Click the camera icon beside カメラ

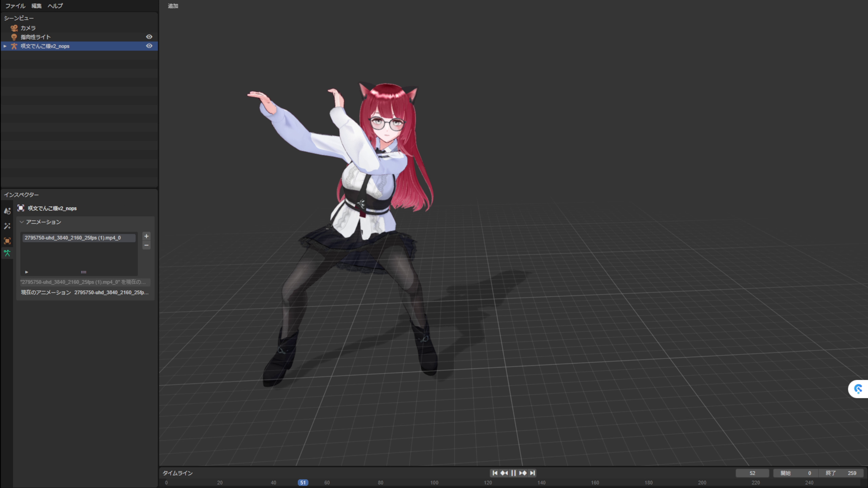[14, 28]
